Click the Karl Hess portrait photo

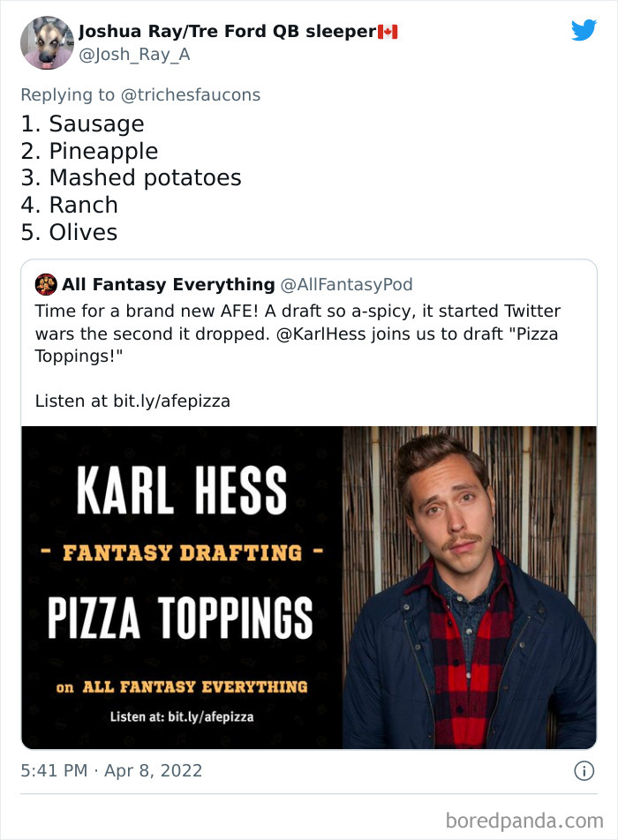tap(469, 587)
